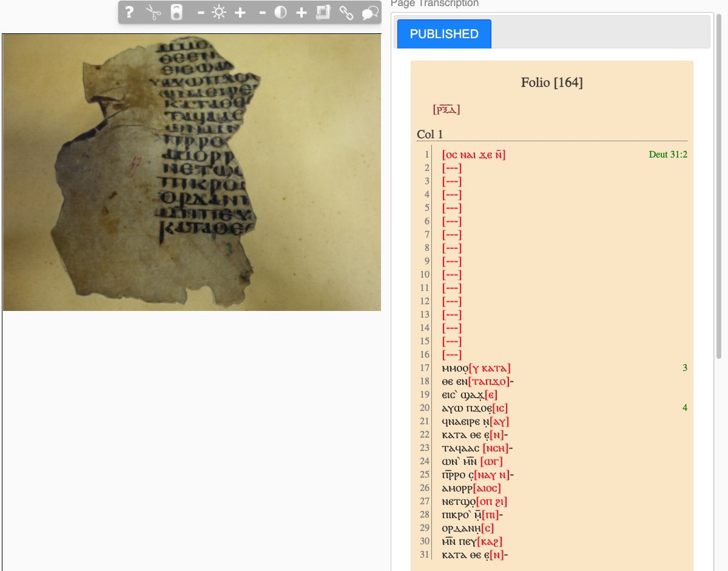Increase image contrast with plus button
The width and height of the screenshot is (728, 571).
pyautogui.click(x=302, y=12)
